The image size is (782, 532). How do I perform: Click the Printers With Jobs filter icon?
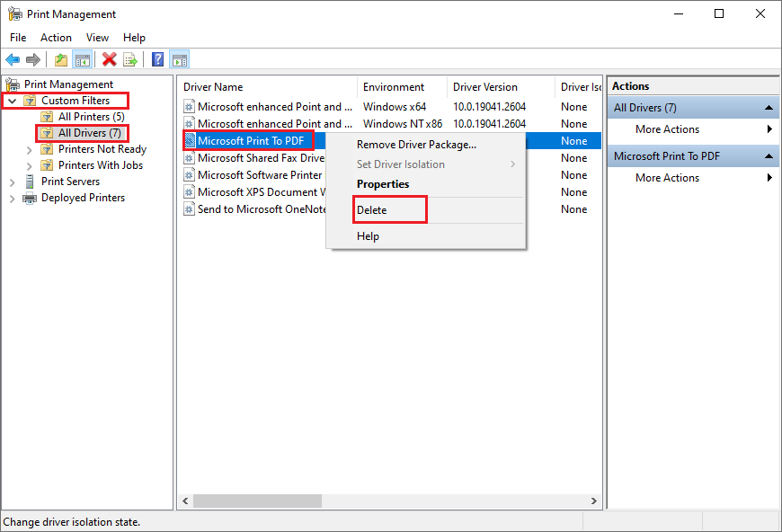(47, 165)
